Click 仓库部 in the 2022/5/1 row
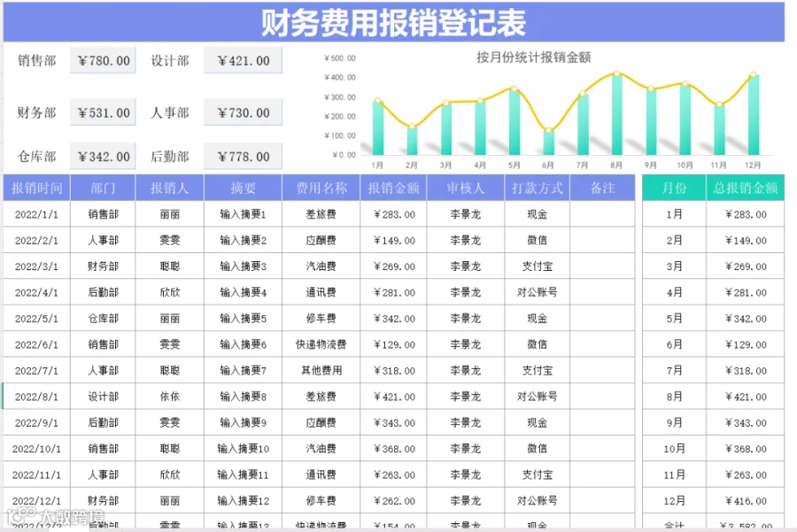 [x=103, y=319]
